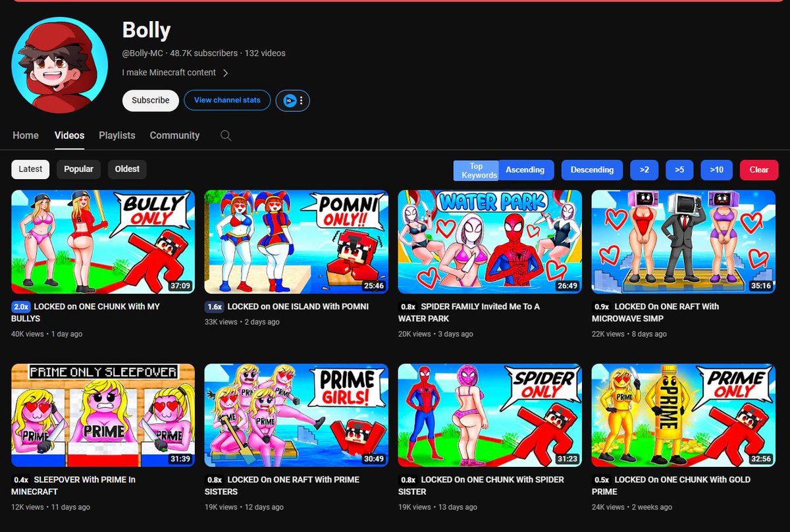Click the 1.6x multiplier badge
The image size is (790, 532).
215,307
